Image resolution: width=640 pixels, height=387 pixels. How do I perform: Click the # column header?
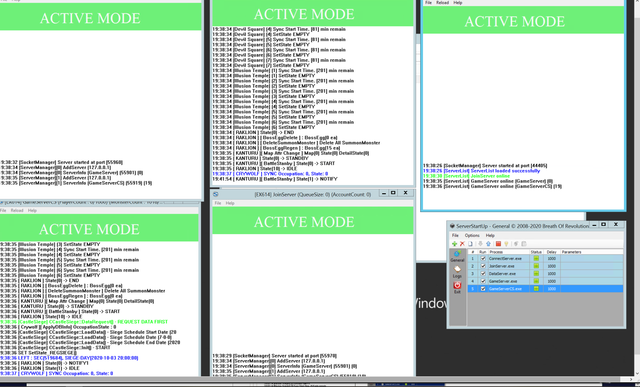pyautogui.click(x=473, y=252)
